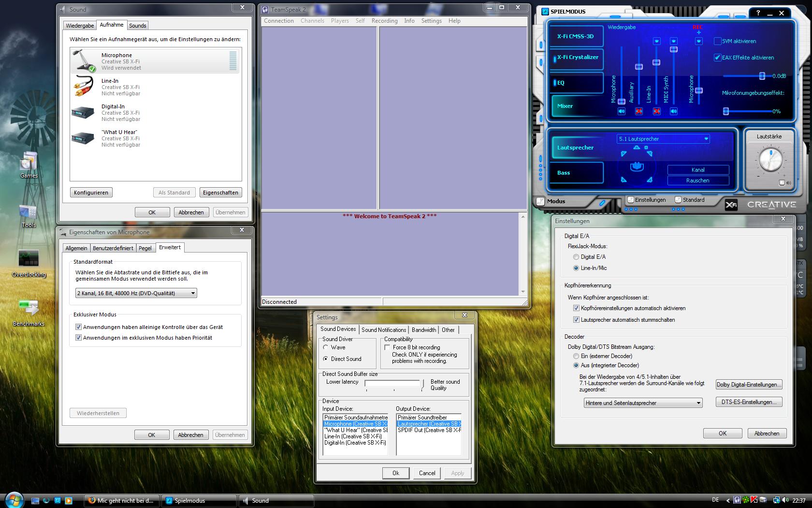The image size is (812, 508).
Task: Select 'Ein (externer Decoder)' radio
Action: point(576,356)
